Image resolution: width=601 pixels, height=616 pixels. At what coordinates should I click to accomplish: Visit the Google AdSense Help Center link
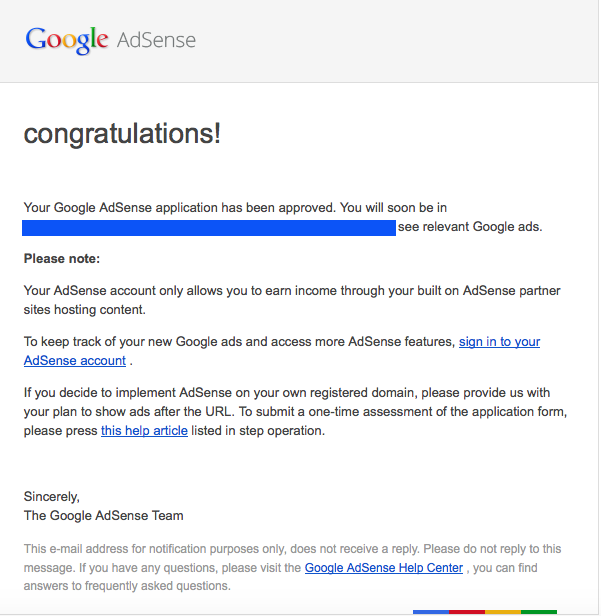click(x=384, y=568)
